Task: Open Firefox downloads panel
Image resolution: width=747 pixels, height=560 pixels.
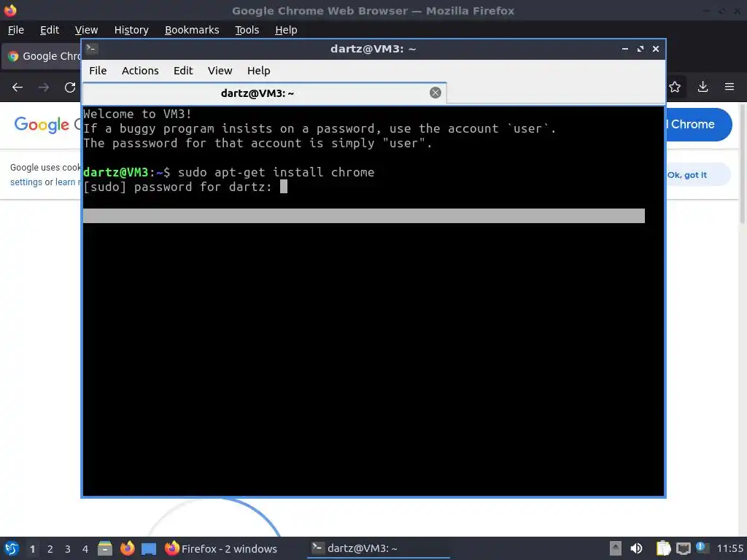Action: [703, 87]
